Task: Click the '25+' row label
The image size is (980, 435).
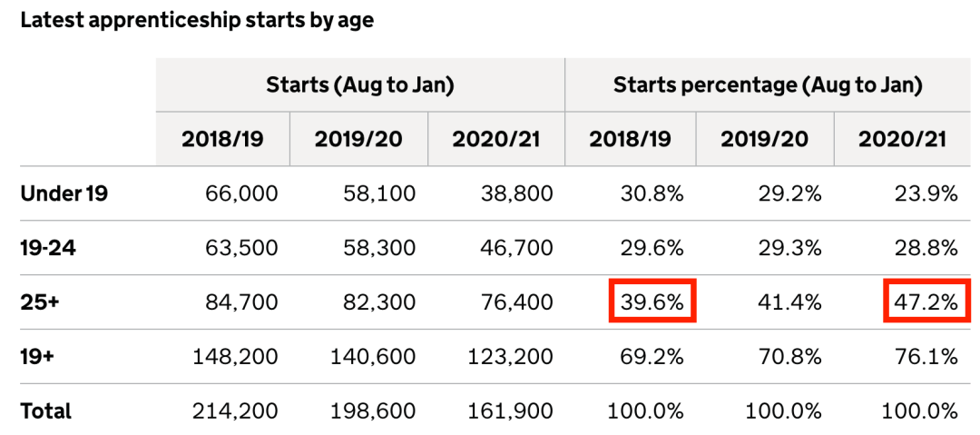Action: pos(40,302)
